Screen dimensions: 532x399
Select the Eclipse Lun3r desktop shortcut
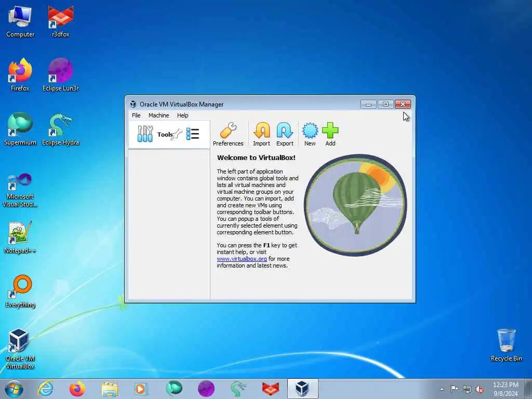coord(60,75)
